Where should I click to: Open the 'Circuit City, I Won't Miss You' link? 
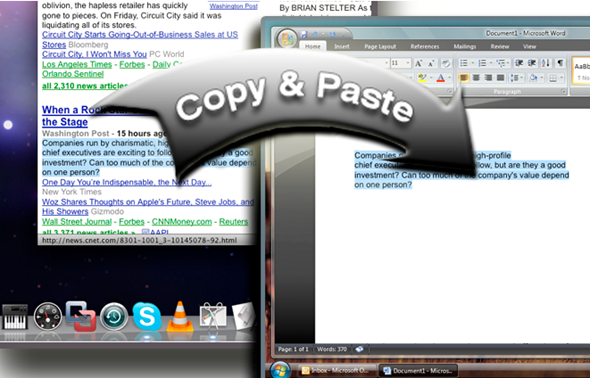[94, 54]
